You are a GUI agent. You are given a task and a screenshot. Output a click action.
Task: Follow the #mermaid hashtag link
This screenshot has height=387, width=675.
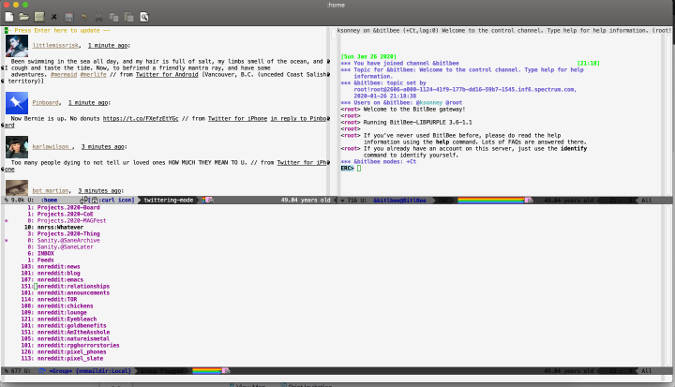(64, 74)
